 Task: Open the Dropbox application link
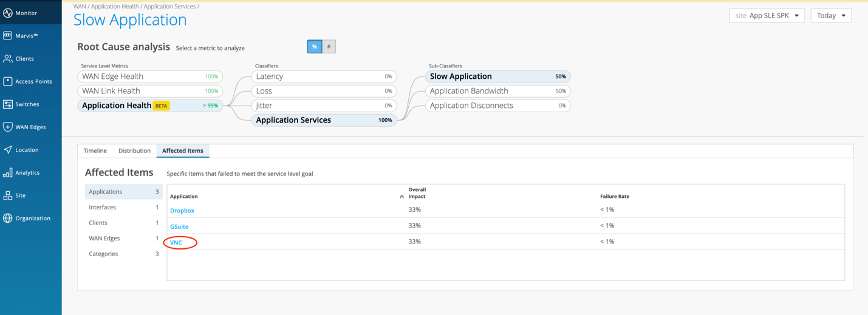(x=182, y=211)
